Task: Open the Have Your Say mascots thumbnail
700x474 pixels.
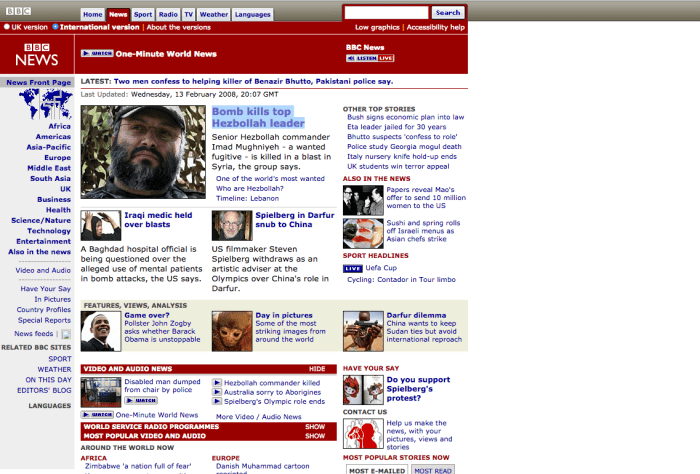Action: [x=363, y=390]
